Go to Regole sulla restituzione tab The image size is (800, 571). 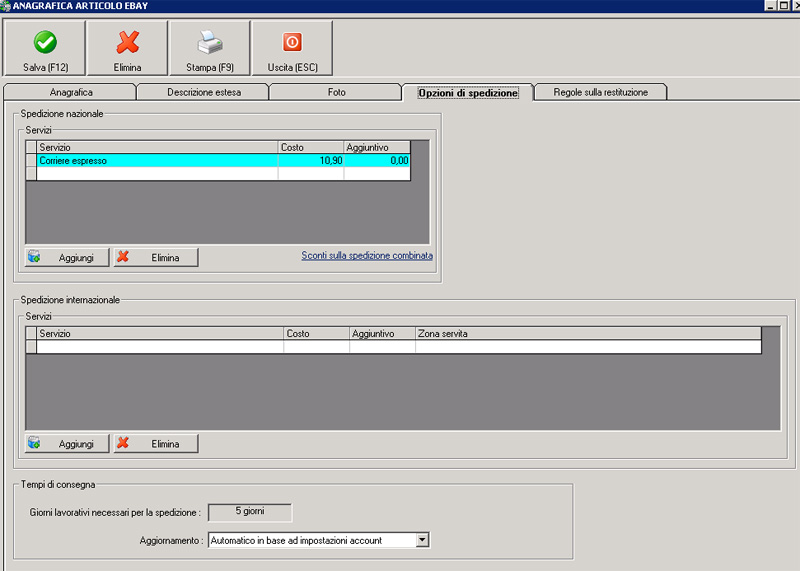(601, 92)
